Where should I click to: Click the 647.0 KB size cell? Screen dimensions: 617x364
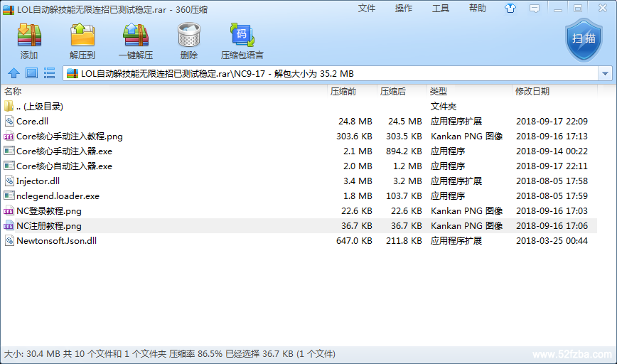point(354,241)
